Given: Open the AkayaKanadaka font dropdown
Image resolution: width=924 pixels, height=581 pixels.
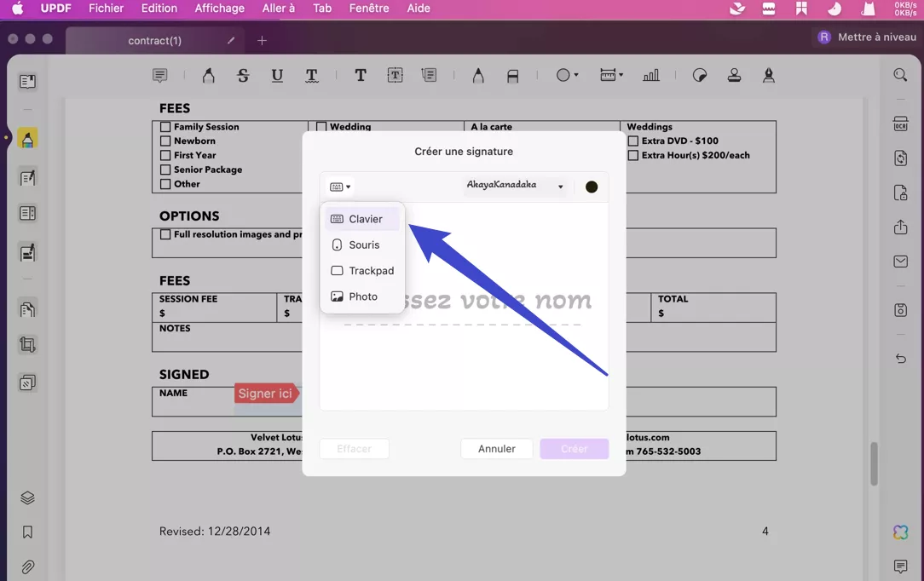Looking at the screenshot, I should pos(515,184).
